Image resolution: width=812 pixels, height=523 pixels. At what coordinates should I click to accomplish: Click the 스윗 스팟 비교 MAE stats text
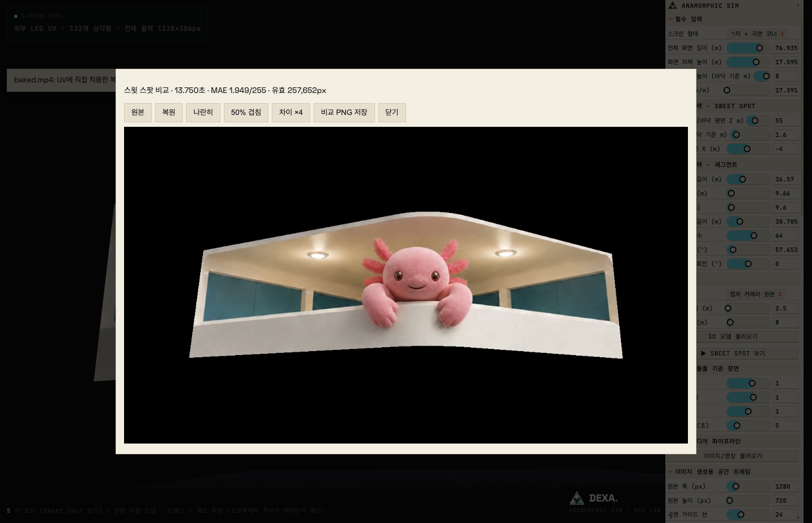coord(225,90)
